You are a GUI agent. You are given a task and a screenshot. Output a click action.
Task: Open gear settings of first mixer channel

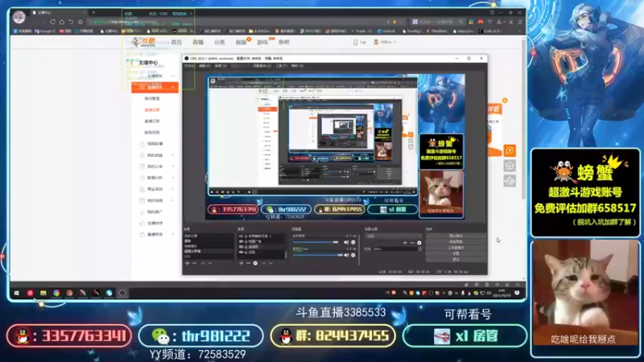(x=353, y=243)
